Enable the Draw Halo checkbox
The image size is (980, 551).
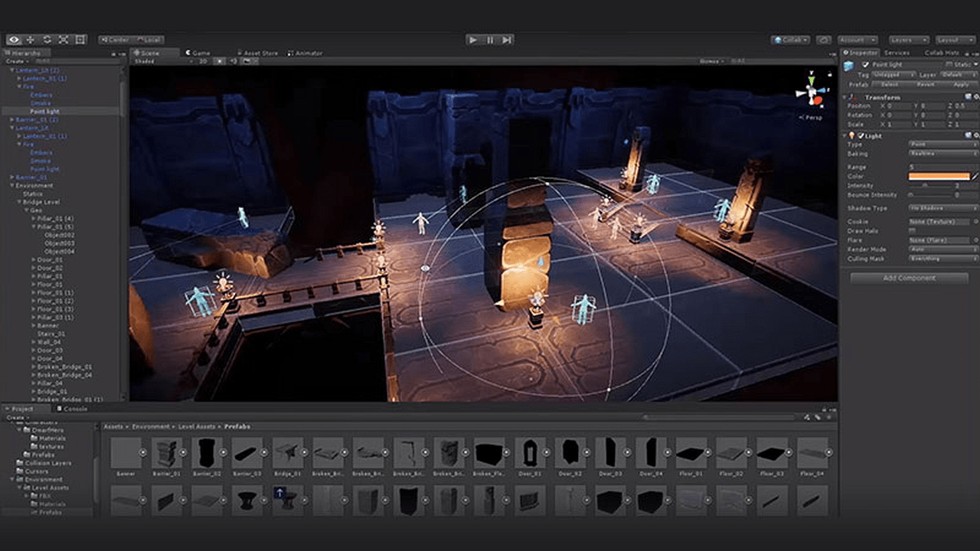click(912, 230)
